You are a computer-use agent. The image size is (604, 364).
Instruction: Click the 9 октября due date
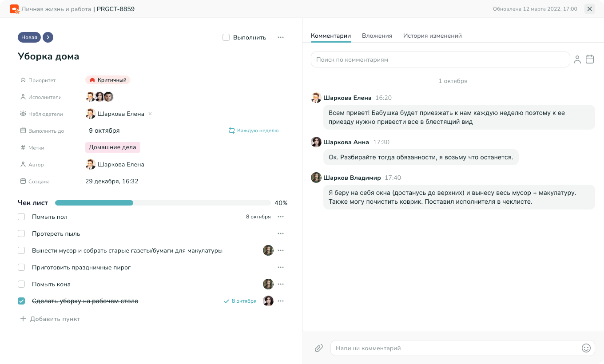[x=104, y=131]
